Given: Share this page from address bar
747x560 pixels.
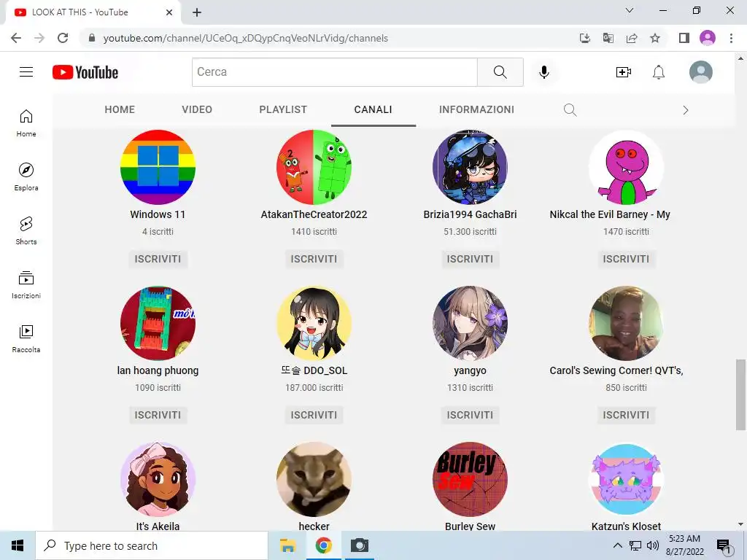Looking at the screenshot, I should point(632,38).
